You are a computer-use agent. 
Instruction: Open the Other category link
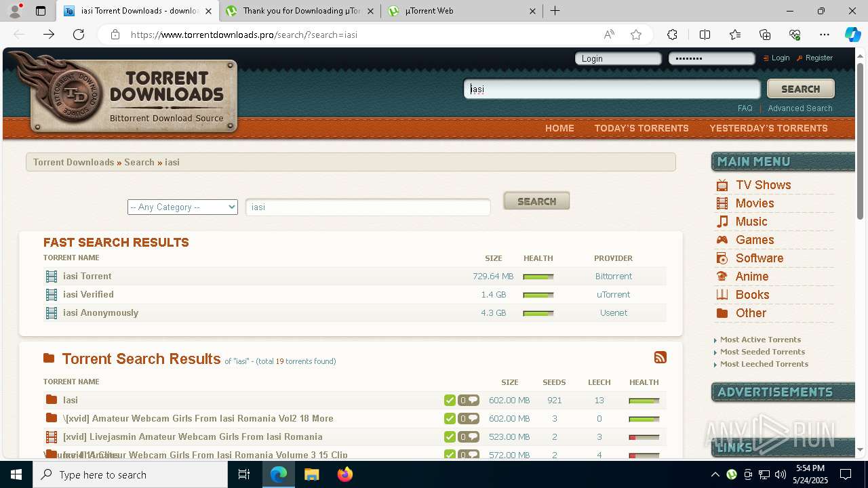(x=751, y=313)
